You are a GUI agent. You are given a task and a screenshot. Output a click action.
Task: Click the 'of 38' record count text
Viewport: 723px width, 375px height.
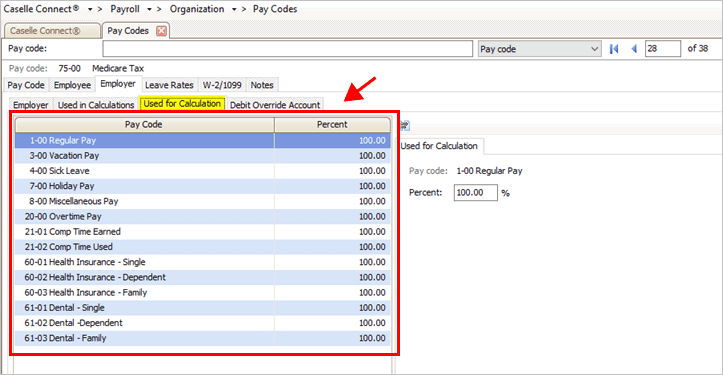pos(698,48)
